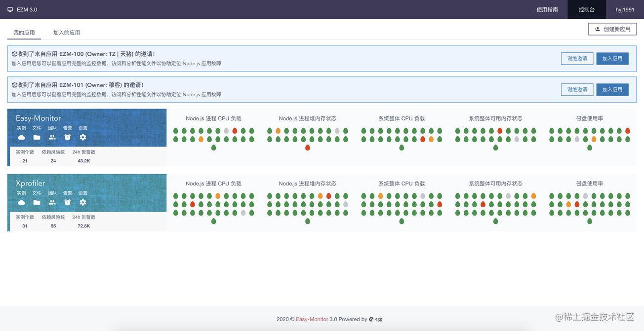The height and width of the screenshot is (331, 644).
Task: Open the settings gear icon for Easy-Monitor
Action: (x=83, y=137)
